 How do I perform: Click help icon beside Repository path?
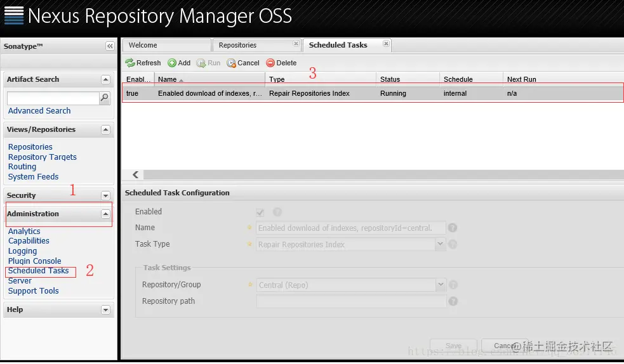[453, 301]
